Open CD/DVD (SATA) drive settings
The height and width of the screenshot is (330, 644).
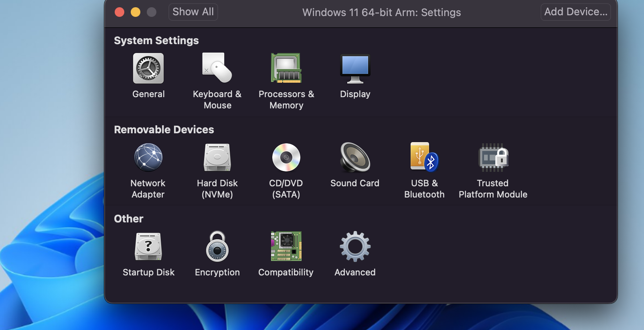pyautogui.click(x=286, y=158)
